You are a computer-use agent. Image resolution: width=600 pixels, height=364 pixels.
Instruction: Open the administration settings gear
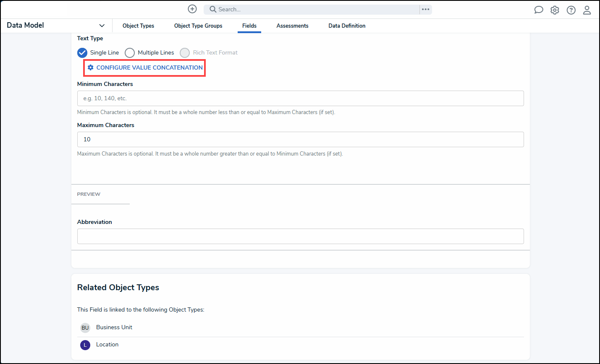click(555, 10)
